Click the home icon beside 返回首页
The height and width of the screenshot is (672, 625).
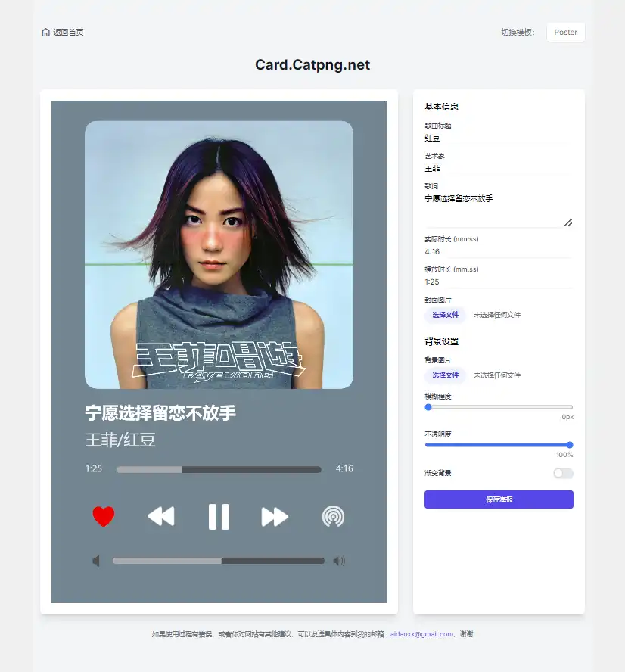pos(46,33)
